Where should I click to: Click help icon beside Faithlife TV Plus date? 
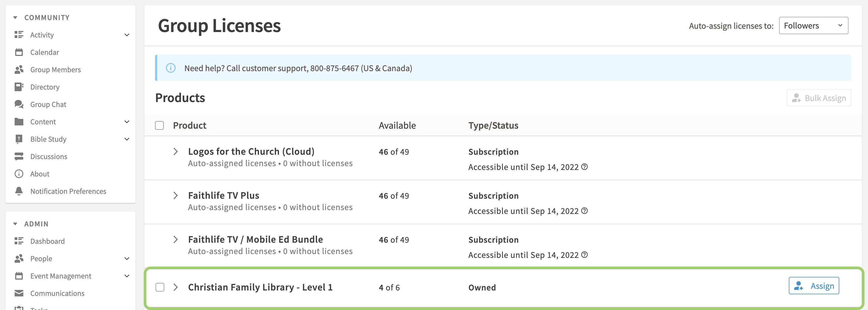point(585,210)
